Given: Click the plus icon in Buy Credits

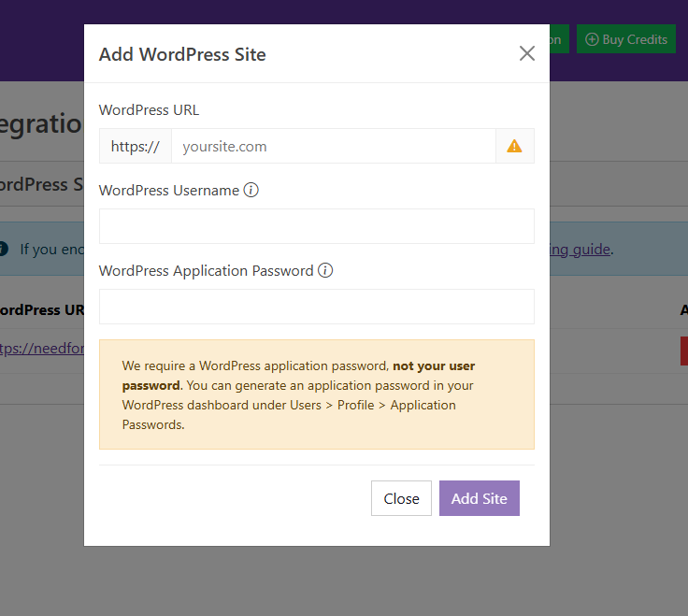Looking at the screenshot, I should pyautogui.click(x=592, y=39).
